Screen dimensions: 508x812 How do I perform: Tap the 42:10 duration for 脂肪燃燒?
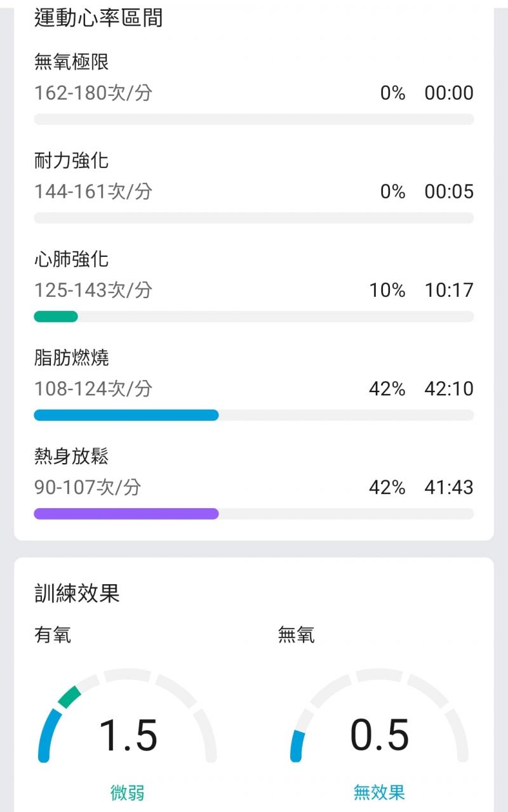pos(449,389)
